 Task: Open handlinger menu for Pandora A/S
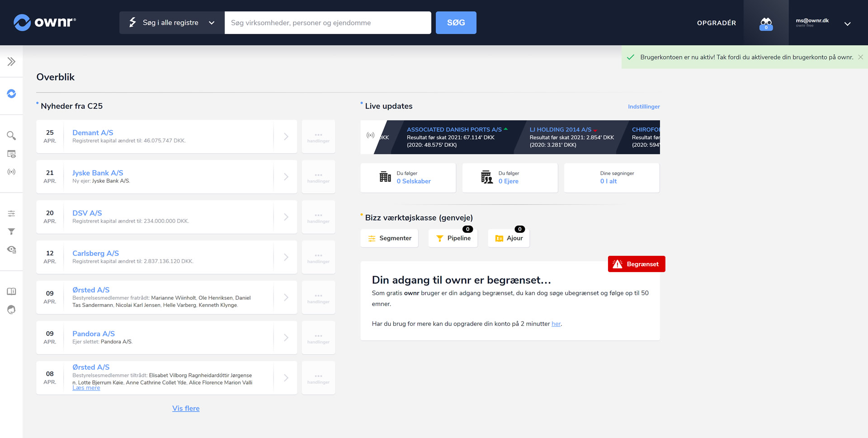pos(318,338)
